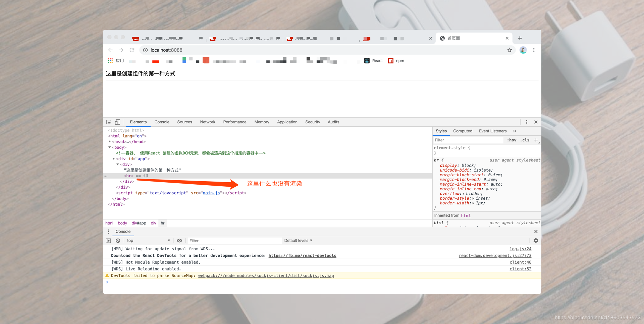Screen dimensions: 644x324
Task: Open react-dom.development.js:27773 source link
Action: (x=495, y=256)
